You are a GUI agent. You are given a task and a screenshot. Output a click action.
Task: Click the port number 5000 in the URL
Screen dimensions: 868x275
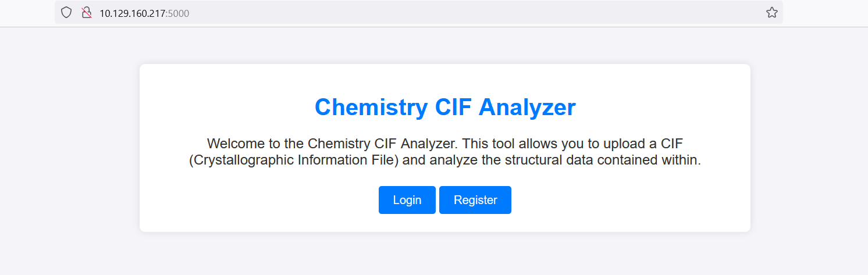179,13
